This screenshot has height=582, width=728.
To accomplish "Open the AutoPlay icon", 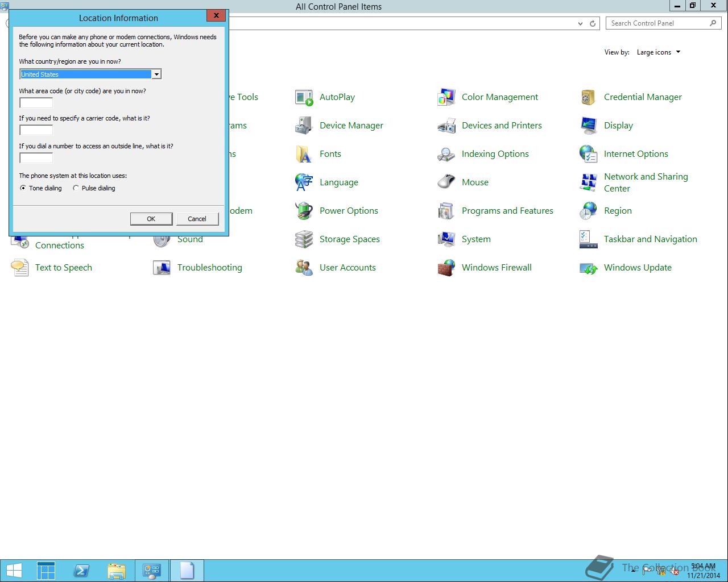I will point(304,97).
